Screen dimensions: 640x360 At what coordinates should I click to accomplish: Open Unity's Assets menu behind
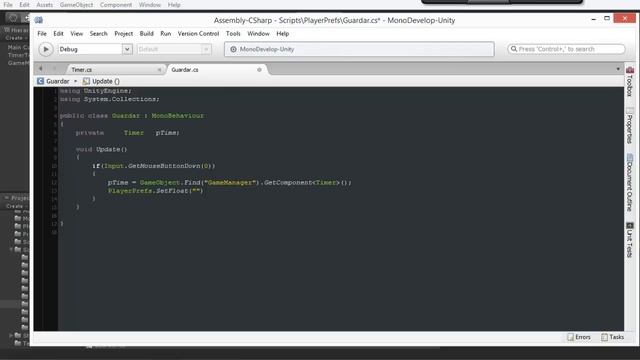point(44,5)
